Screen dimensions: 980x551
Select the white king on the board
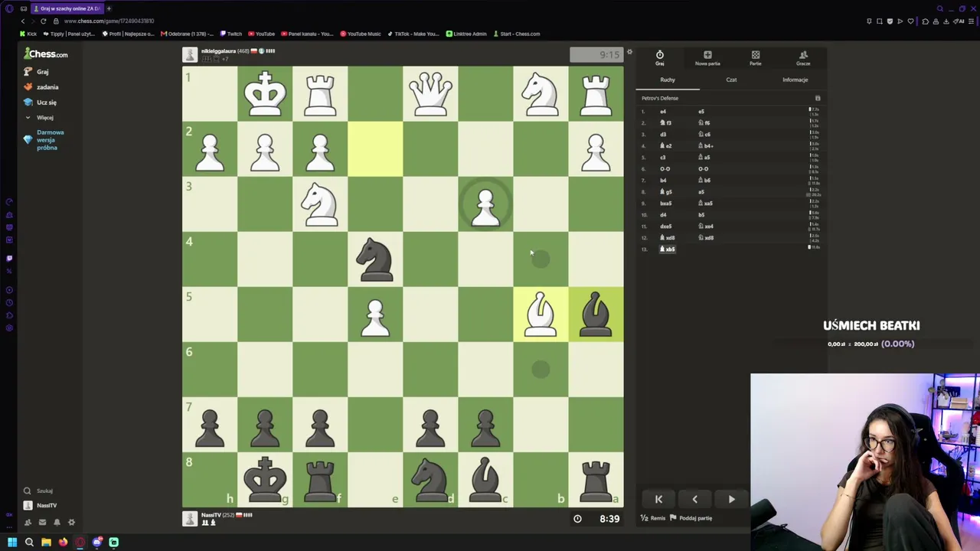(x=265, y=93)
